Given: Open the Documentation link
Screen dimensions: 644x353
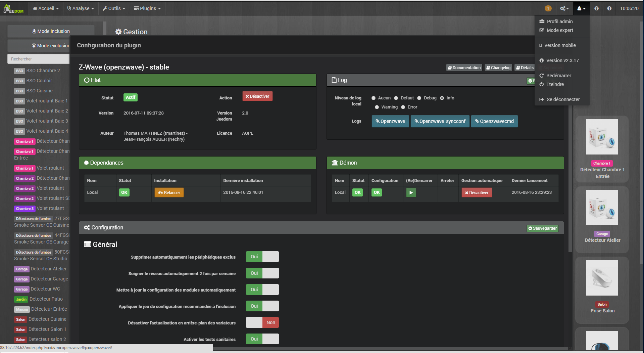Looking at the screenshot, I should (x=464, y=68).
